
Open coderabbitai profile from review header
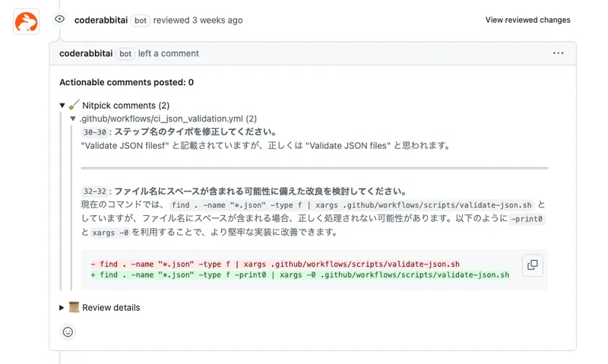[x=101, y=20]
